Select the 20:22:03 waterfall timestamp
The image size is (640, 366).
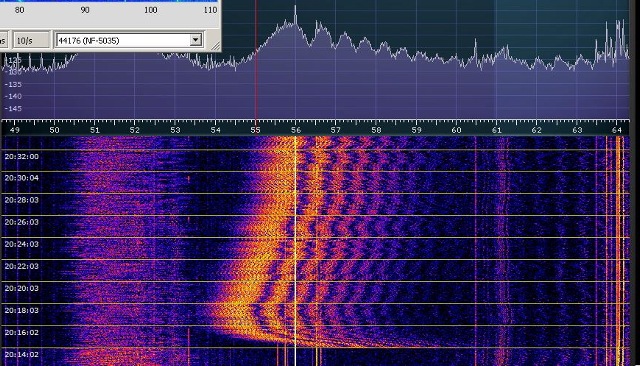22,266
